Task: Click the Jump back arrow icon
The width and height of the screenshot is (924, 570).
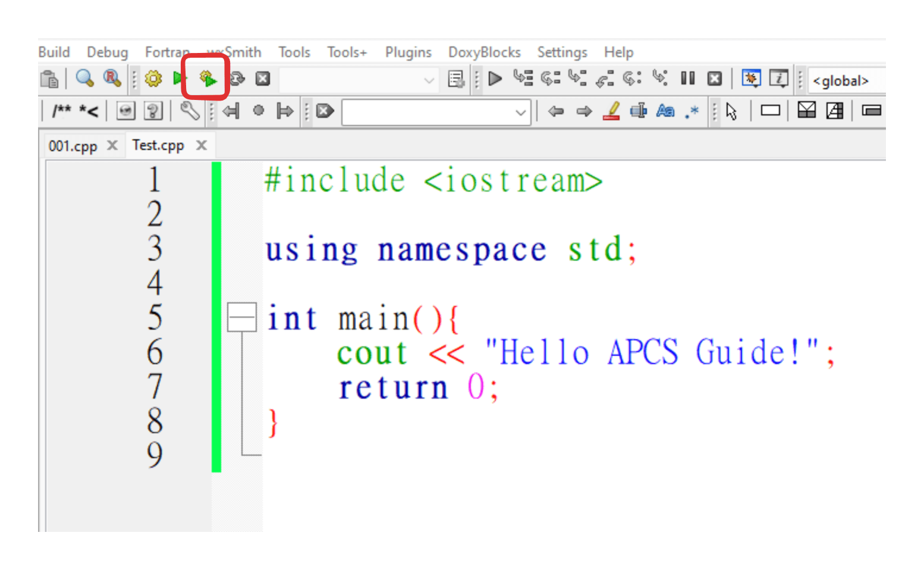Action: pos(231,111)
